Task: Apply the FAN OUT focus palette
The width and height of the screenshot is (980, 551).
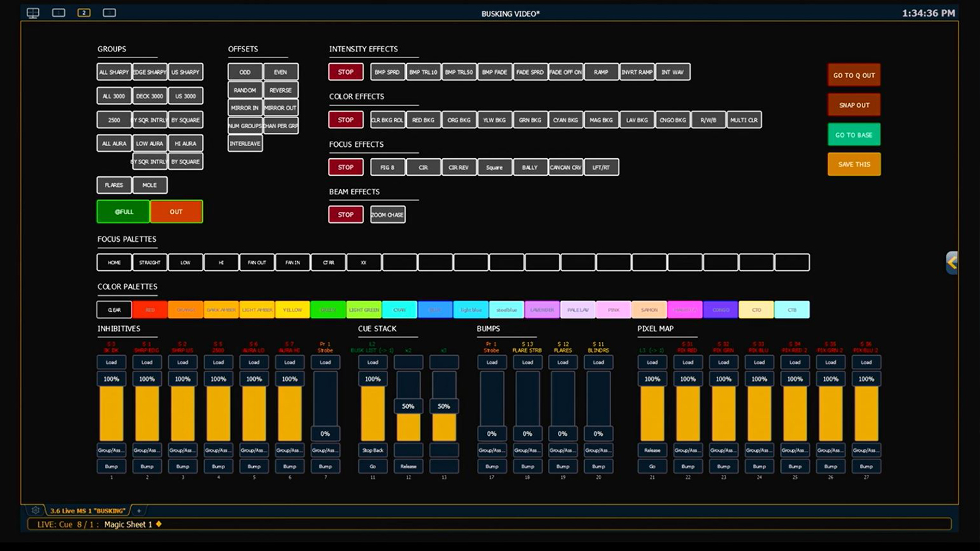Action: [x=257, y=262]
